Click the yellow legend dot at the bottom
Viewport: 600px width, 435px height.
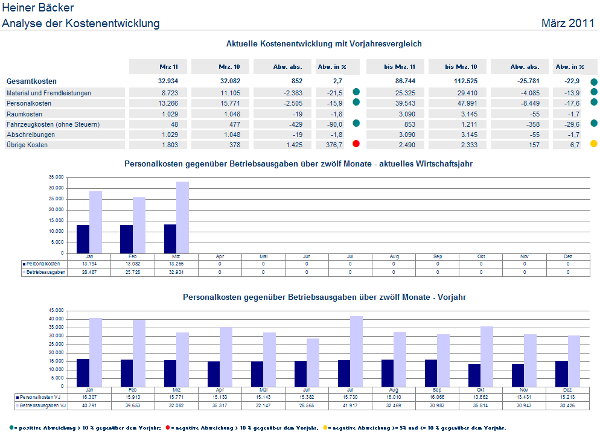coord(325,427)
